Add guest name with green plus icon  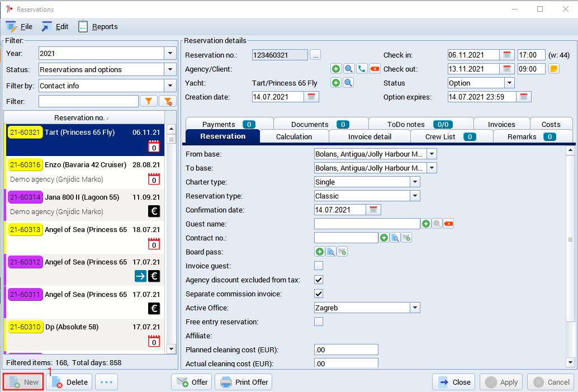(x=426, y=224)
